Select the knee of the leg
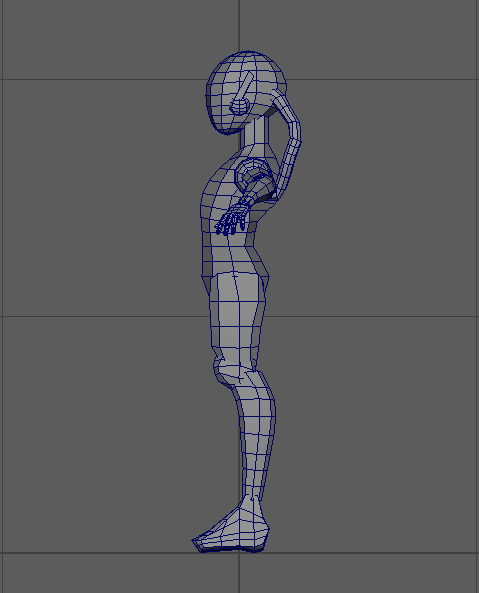This screenshot has height=593, width=479. pyautogui.click(x=234, y=374)
